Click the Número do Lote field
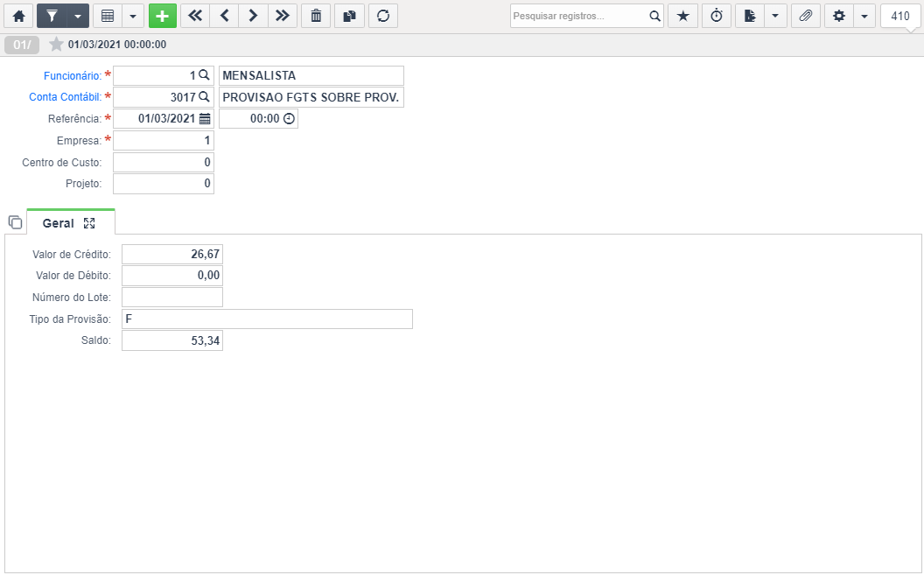The height and width of the screenshot is (575, 924). point(172,298)
